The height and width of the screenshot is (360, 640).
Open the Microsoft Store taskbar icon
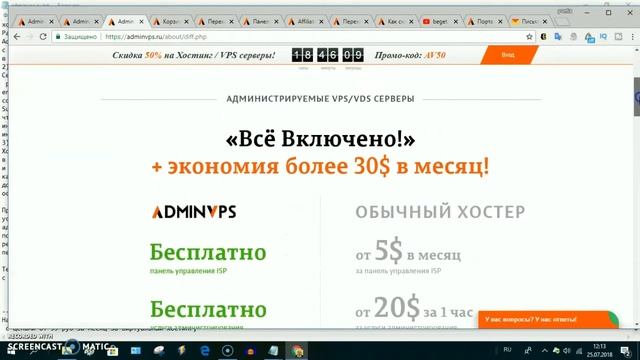(113, 351)
